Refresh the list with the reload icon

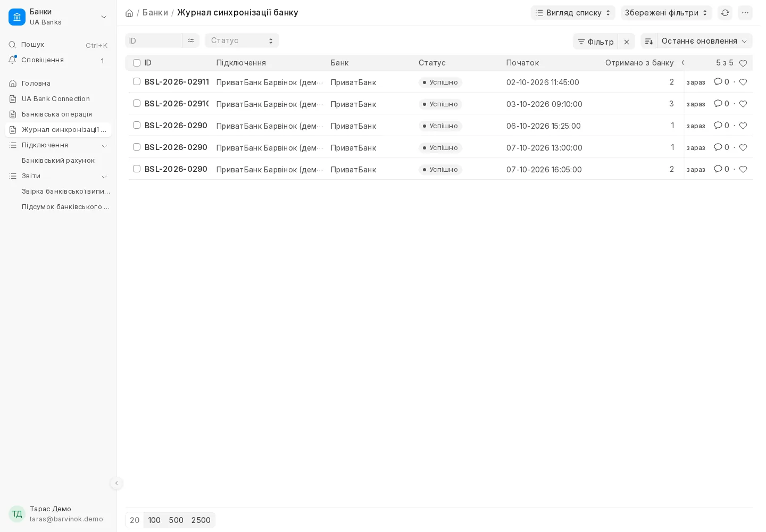tap(725, 13)
